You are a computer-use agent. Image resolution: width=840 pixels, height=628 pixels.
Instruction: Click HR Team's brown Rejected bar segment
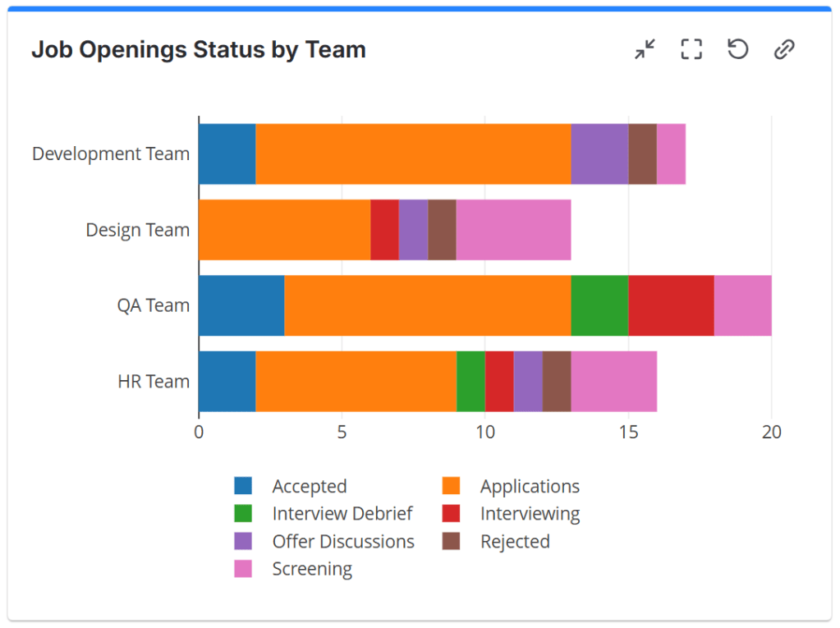tap(557, 382)
